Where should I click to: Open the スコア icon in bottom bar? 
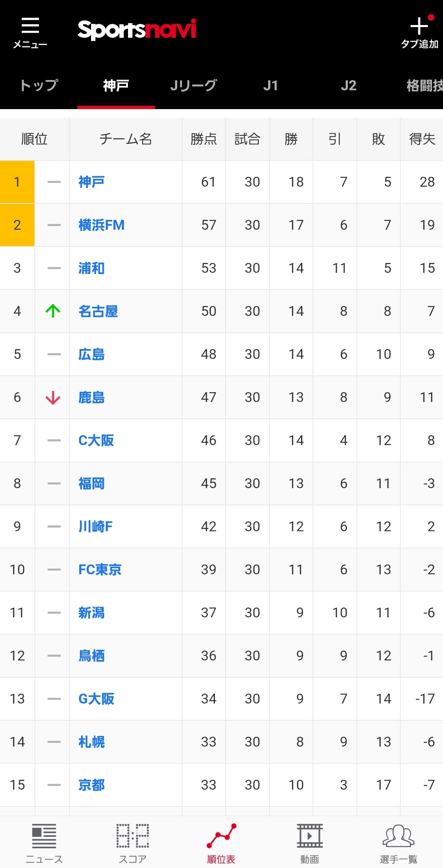132,836
